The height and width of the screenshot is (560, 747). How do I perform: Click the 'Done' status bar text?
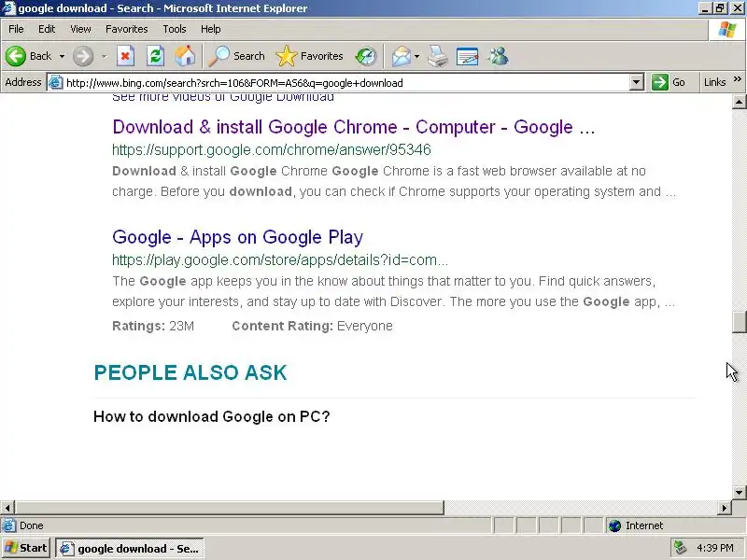32,525
